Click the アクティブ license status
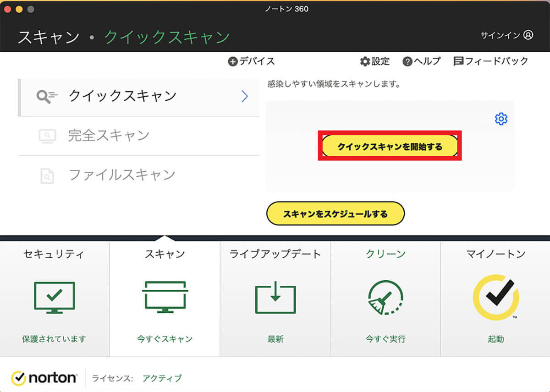Viewport: 550px width, 392px height. pos(162,378)
